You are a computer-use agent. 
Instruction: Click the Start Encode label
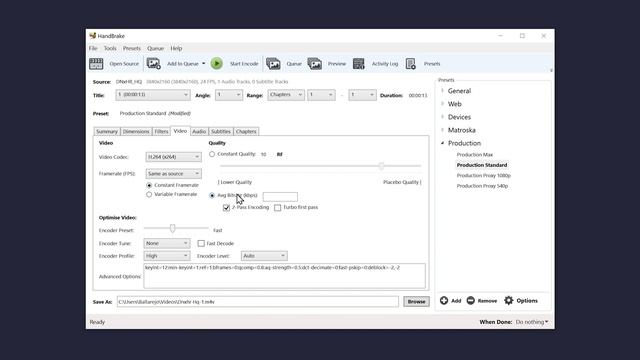pyautogui.click(x=244, y=64)
